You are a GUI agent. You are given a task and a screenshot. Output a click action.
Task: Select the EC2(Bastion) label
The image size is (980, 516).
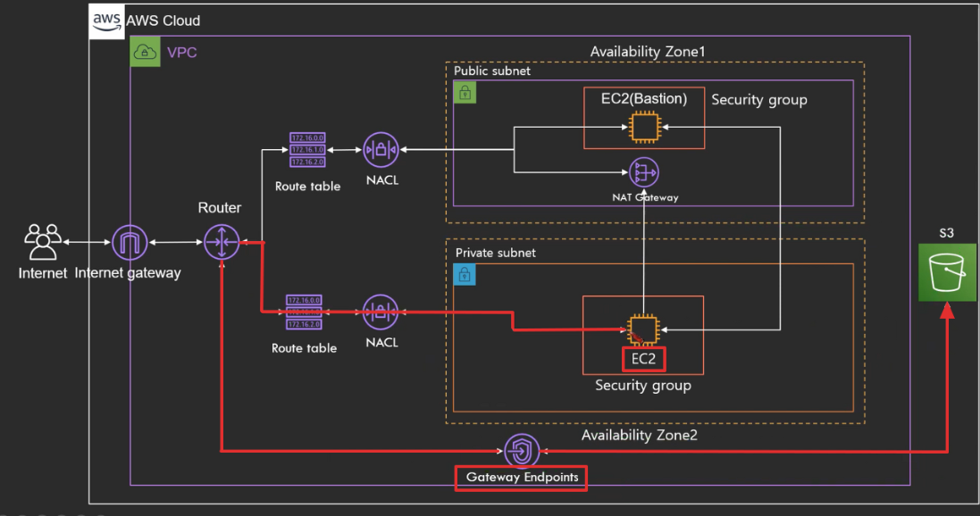pyautogui.click(x=644, y=99)
